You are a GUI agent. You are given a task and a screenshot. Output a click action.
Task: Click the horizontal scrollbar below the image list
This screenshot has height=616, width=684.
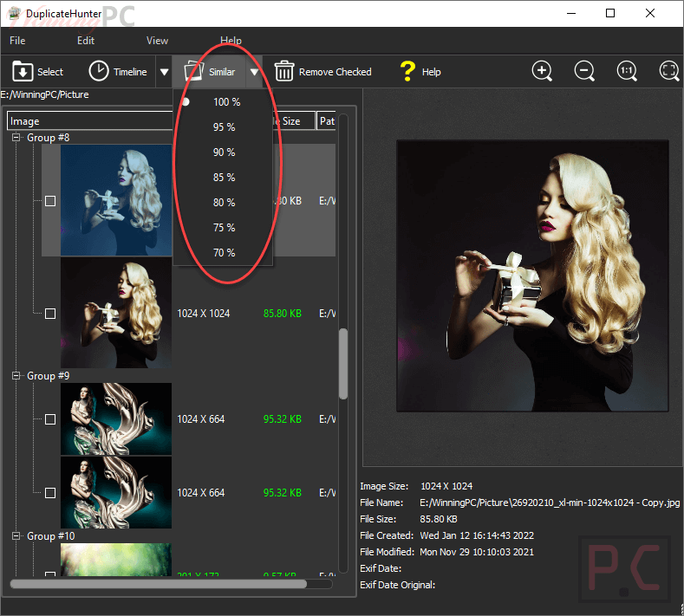pos(159,584)
